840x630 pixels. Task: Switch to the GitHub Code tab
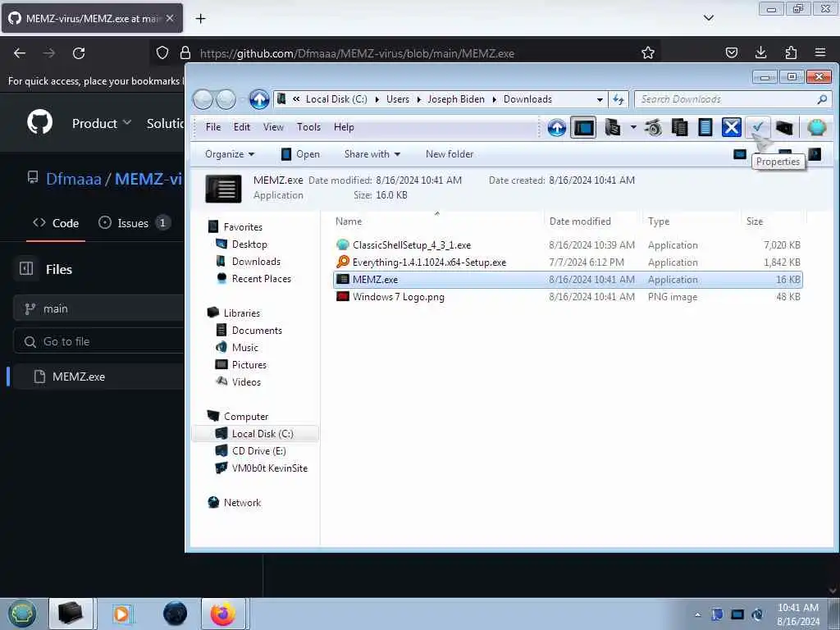tap(56, 223)
